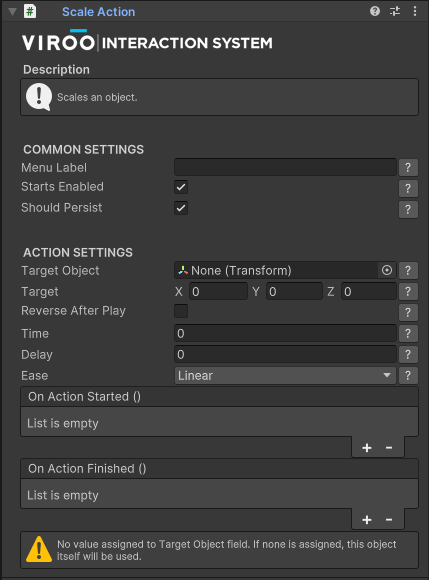Viewport: 429px width, 580px height.
Task: Uncheck the Starts Enabled checkbox
Action: click(181, 187)
